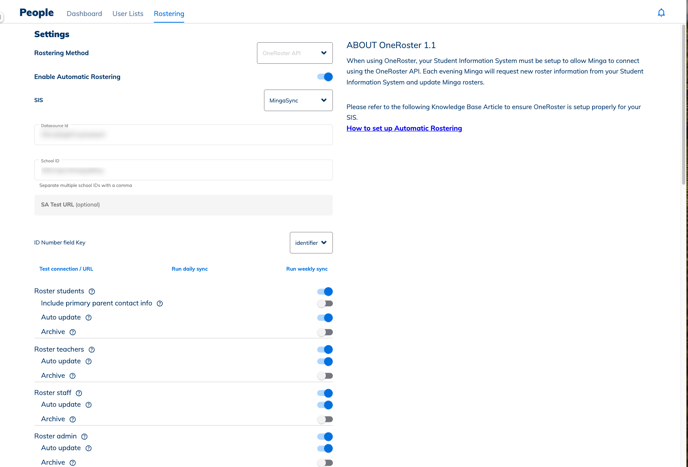Click the School ID input field

pos(183,170)
